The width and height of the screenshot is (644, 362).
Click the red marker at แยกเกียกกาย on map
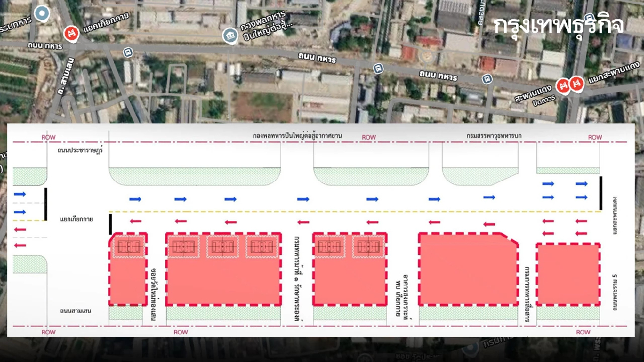(70, 34)
